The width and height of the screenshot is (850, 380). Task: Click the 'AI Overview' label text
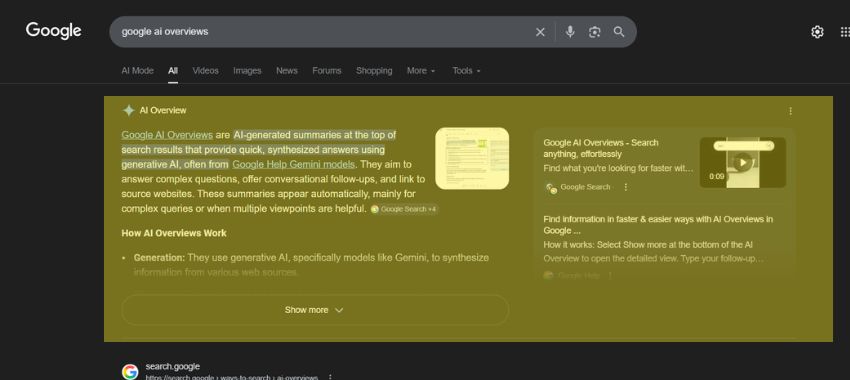163,111
